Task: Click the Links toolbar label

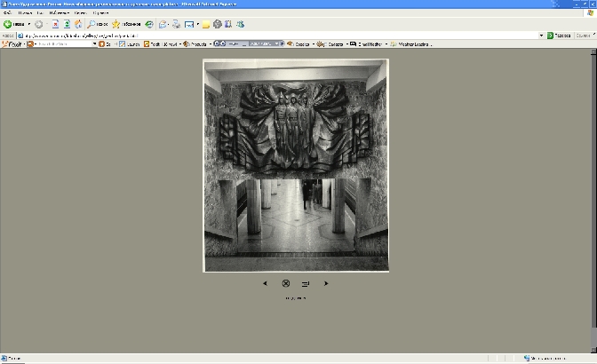Action: (583, 36)
